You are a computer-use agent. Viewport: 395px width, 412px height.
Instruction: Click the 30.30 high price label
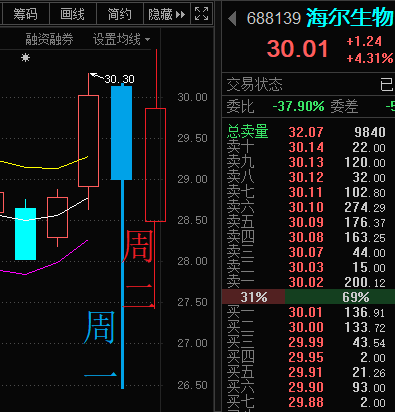119,79
